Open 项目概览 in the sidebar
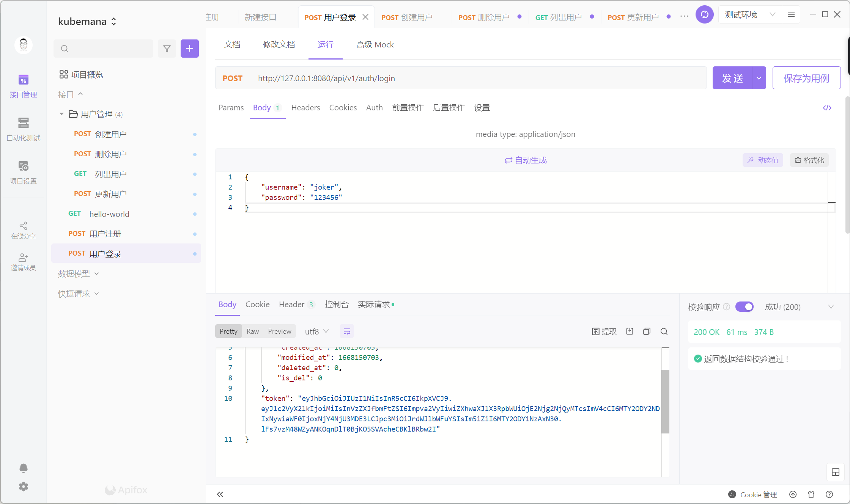 pos(81,74)
